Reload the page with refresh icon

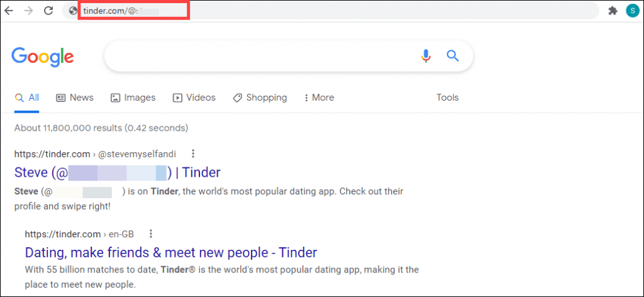pyautogui.click(x=48, y=11)
